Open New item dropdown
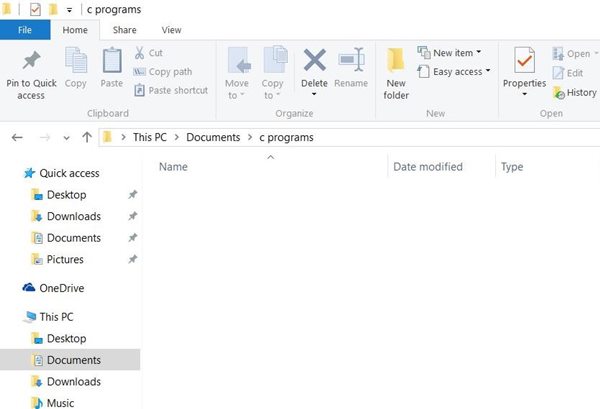The image size is (600, 409). point(449,53)
